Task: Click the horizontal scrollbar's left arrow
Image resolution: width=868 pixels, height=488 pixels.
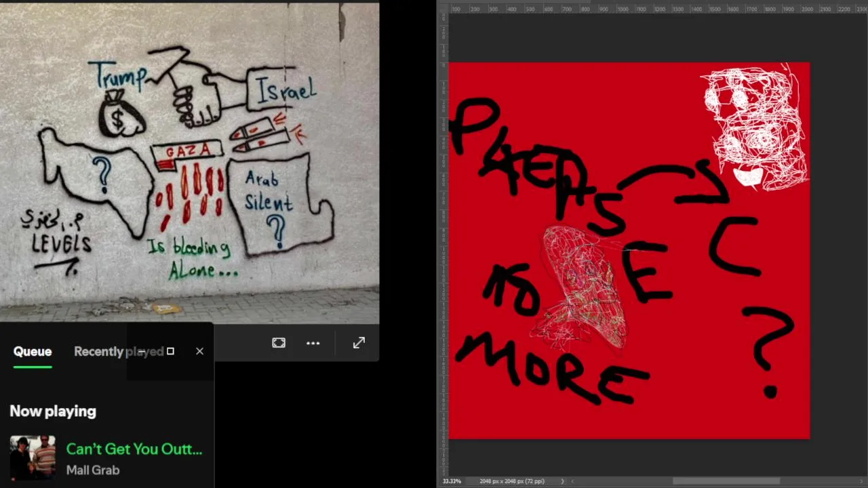Action: pyautogui.click(x=572, y=481)
